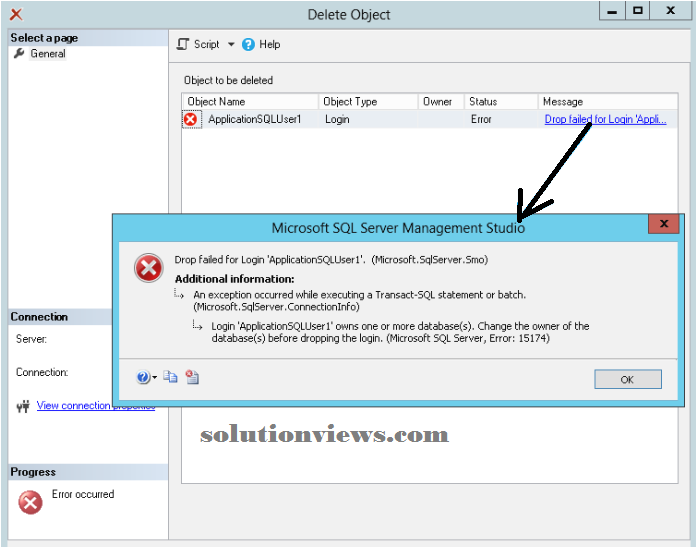The image size is (696, 547).
Task: Click the Error occurred progress icon
Action: click(x=30, y=502)
